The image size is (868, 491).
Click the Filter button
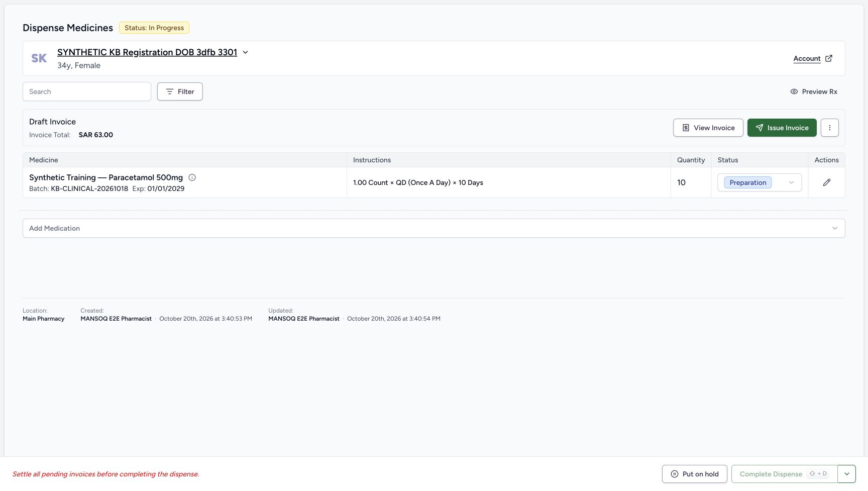pos(180,91)
